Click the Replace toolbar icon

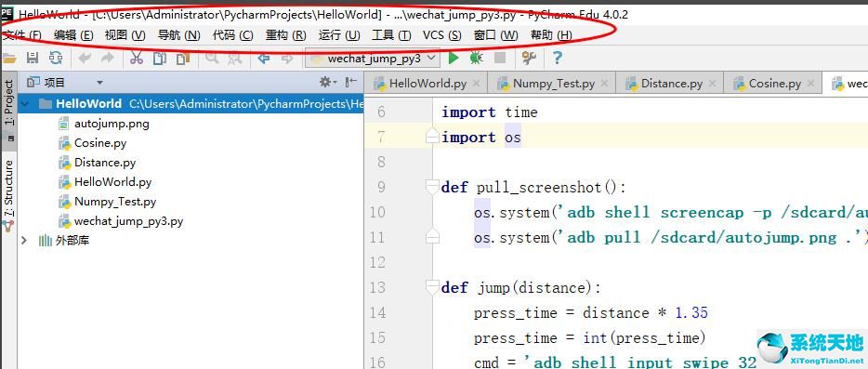235,59
